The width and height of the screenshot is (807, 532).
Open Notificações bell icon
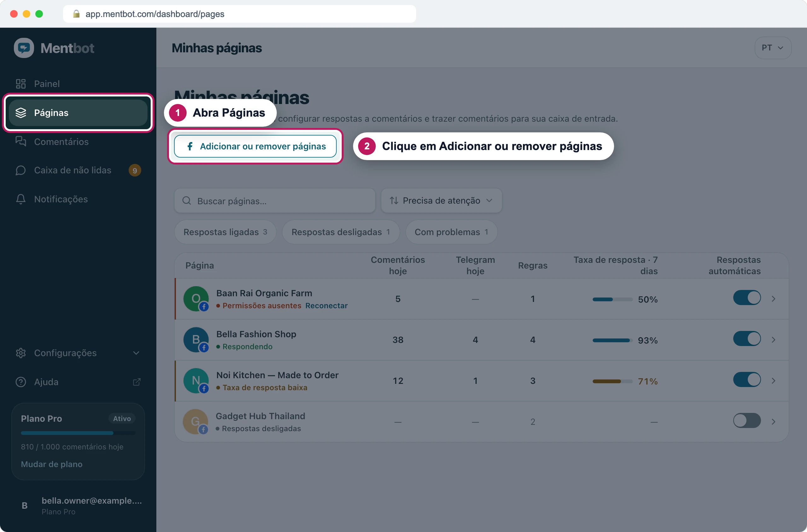click(21, 199)
